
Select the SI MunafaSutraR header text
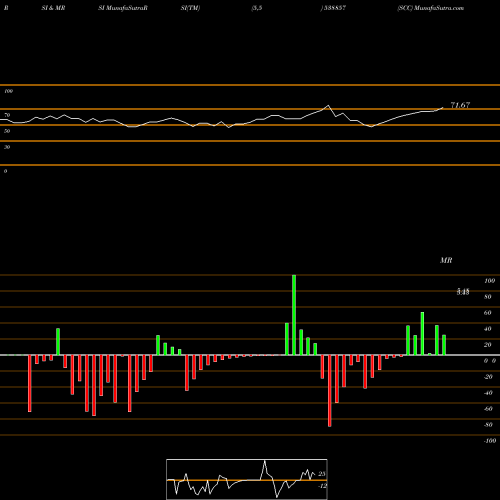[123, 8]
